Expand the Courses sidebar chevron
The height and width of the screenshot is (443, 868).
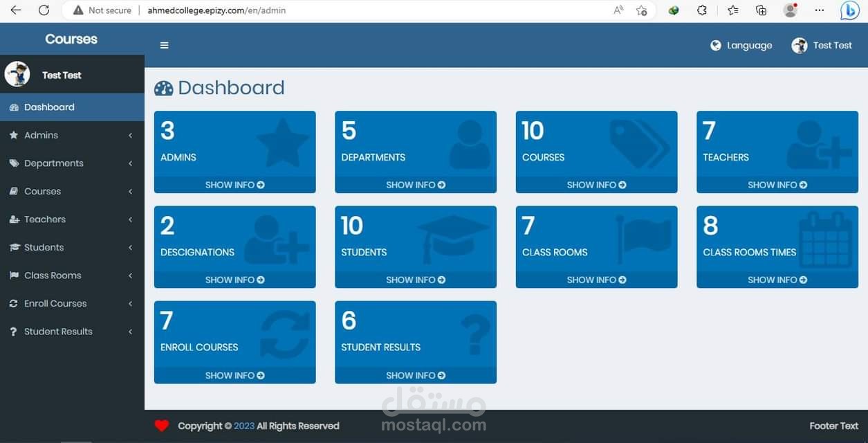tap(130, 192)
